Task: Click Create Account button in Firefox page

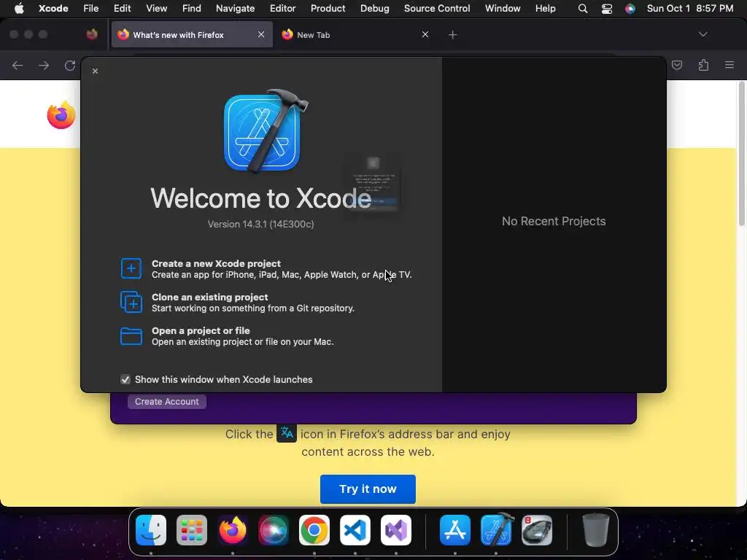Action: pos(167,402)
